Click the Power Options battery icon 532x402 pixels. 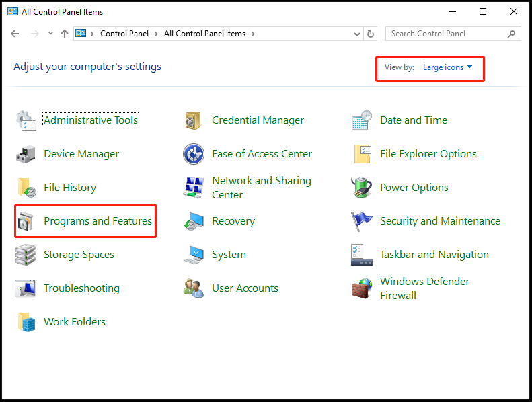point(362,188)
